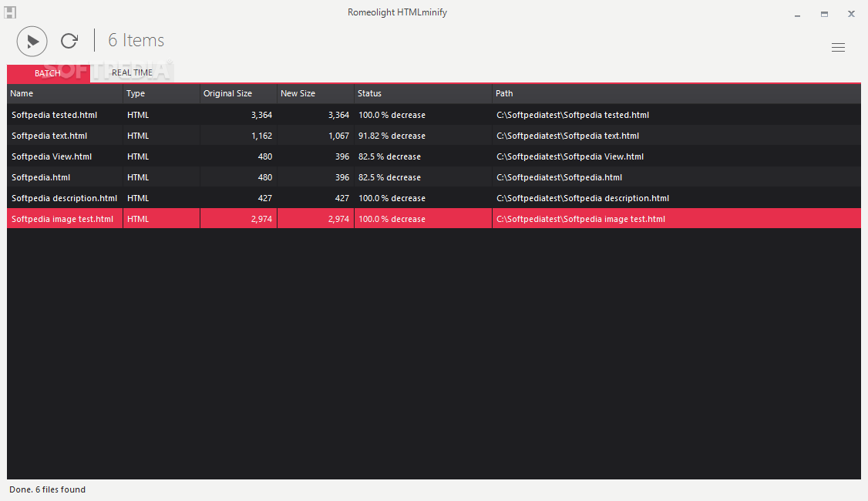Click the app icon in the title bar
868x501 pixels.
[x=10, y=12]
